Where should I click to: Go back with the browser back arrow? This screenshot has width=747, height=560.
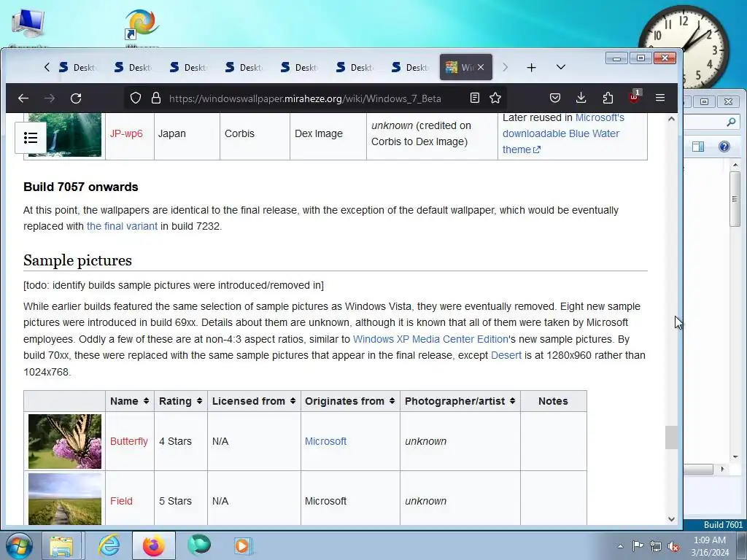tap(23, 98)
